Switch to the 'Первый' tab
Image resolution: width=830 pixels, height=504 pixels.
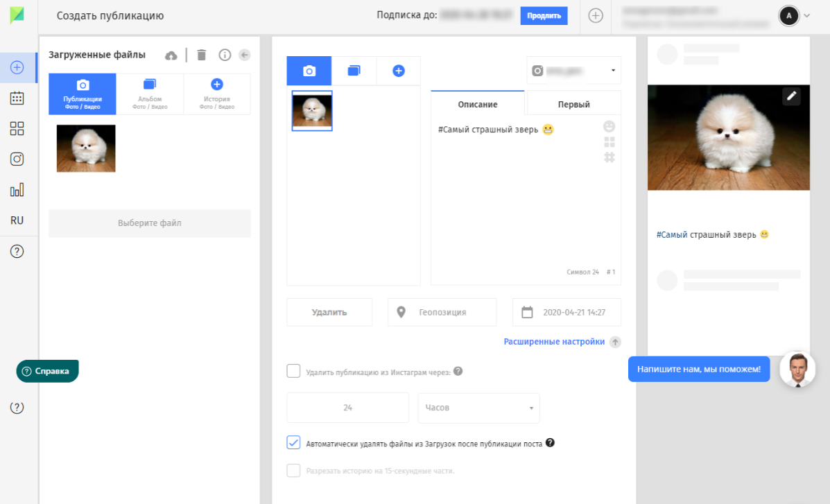574,104
